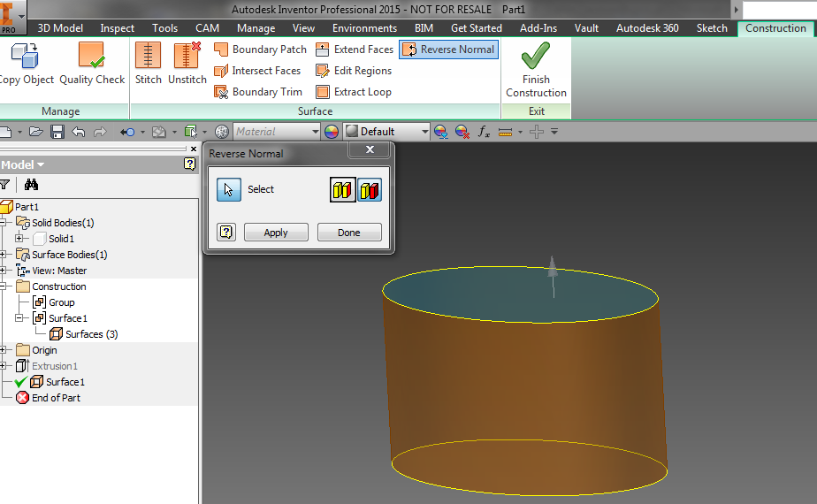
Task: Select the Unstitch tool
Action: (x=187, y=64)
